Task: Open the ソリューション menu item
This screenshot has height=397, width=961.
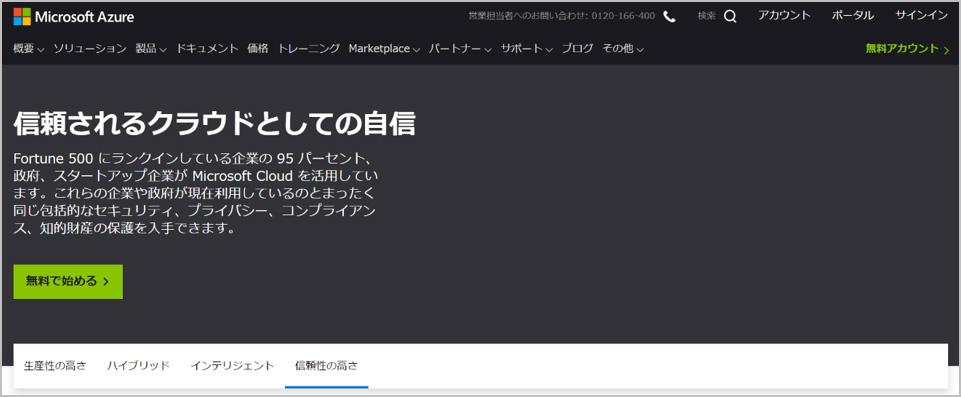Action: 89,48
